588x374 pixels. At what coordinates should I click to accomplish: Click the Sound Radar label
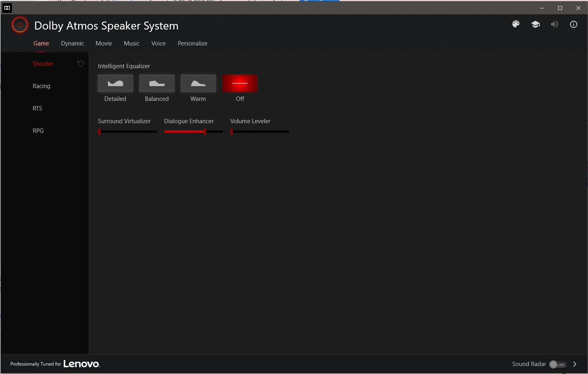(x=529, y=364)
